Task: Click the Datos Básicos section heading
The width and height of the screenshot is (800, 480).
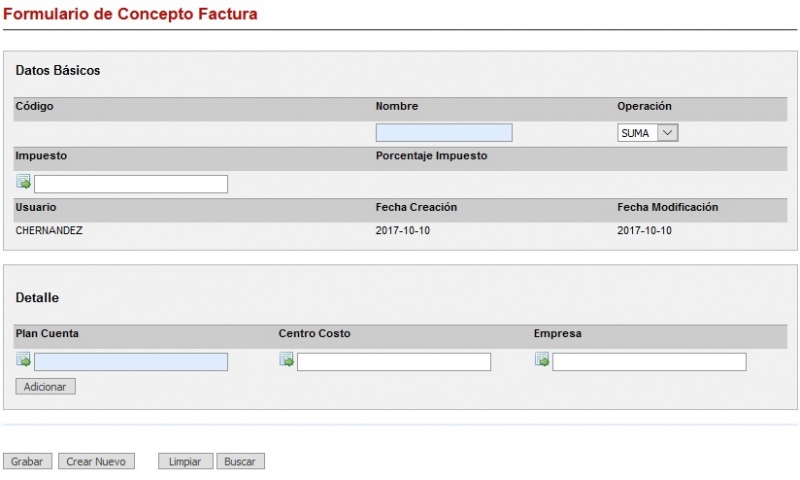Action: tap(58, 71)
